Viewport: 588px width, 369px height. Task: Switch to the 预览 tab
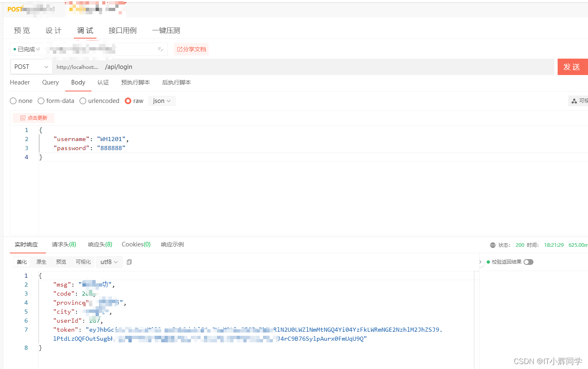tap(22, 30)
